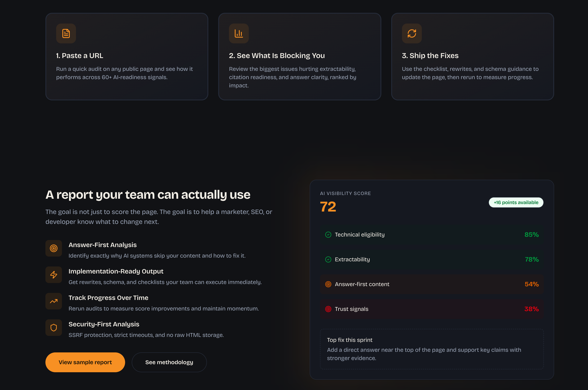Image resolution: width=588 pixels, height=390 pixels.
Task: Click the shield icon for Security-First Analysis
Action: 54,328
